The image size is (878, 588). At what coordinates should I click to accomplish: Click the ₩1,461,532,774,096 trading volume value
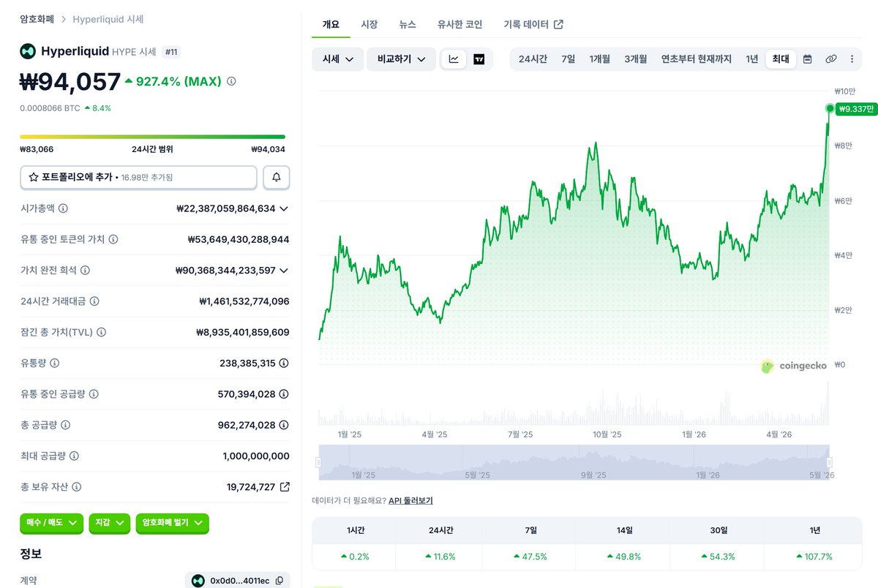244,301
